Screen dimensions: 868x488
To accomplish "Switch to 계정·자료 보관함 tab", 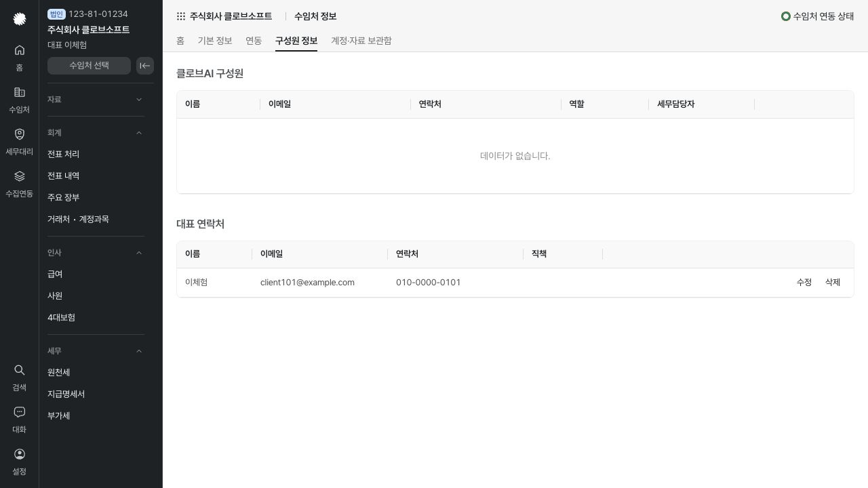I will tap(361, 41).
